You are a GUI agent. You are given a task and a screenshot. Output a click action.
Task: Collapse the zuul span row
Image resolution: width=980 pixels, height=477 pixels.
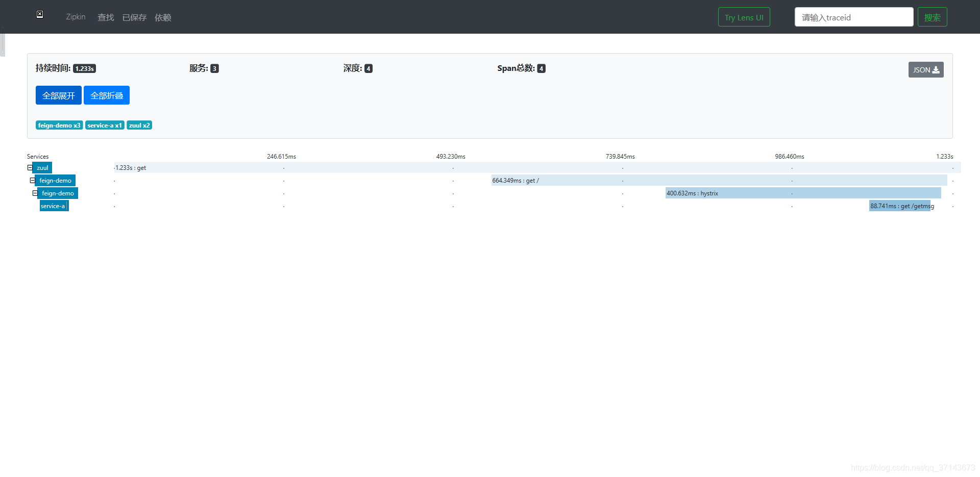click(30, 167)
